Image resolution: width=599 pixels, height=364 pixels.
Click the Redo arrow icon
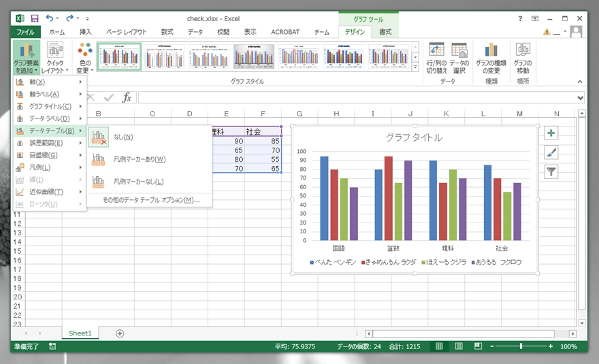point(69,18)
